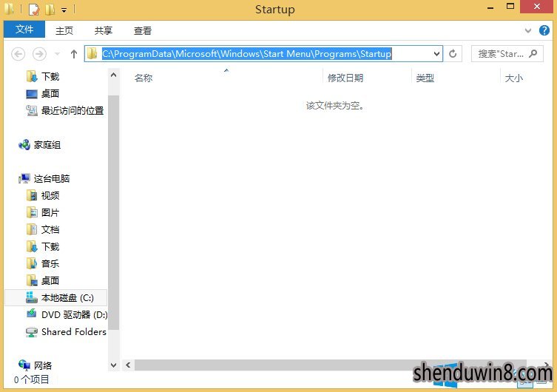Click the file list horizontal scrollbar thumb
The width and height of the screenshot is (557, 392).
[331, 365]
